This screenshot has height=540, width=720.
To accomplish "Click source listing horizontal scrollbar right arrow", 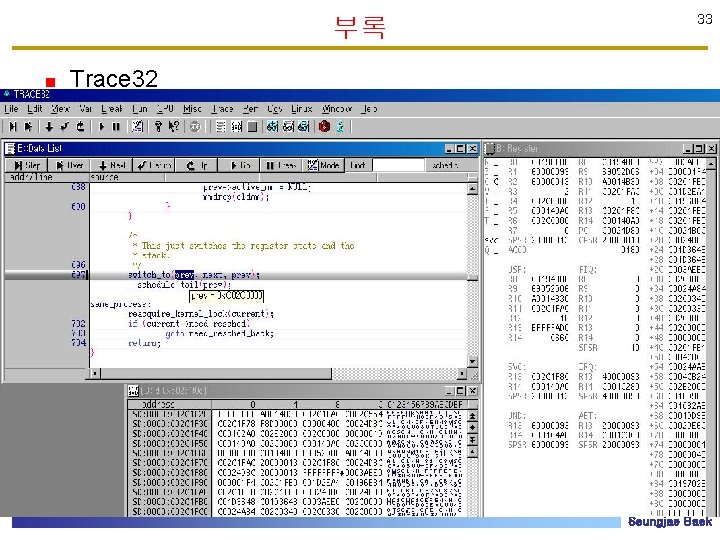I will pos(462,374).
